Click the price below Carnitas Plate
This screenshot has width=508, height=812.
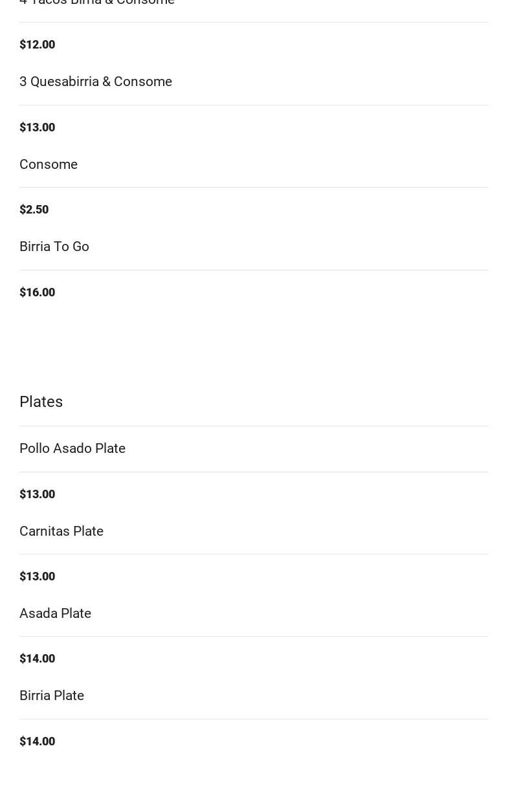pyautogui.click(x=38, y=576)
